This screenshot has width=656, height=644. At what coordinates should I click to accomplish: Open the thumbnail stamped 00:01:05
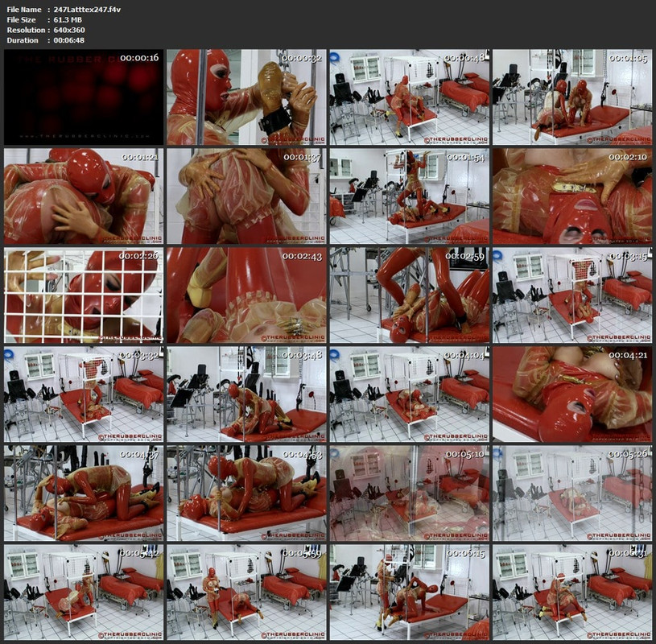point(572,97)
